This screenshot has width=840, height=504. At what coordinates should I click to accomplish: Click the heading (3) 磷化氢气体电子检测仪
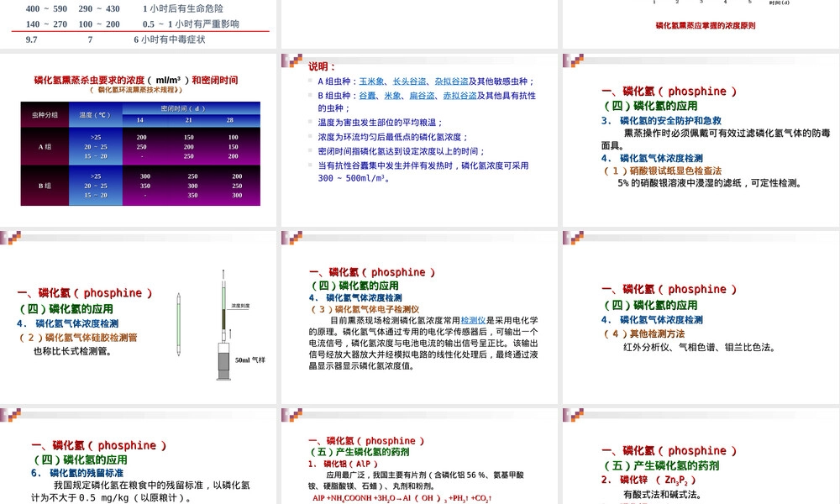[365, 309]
